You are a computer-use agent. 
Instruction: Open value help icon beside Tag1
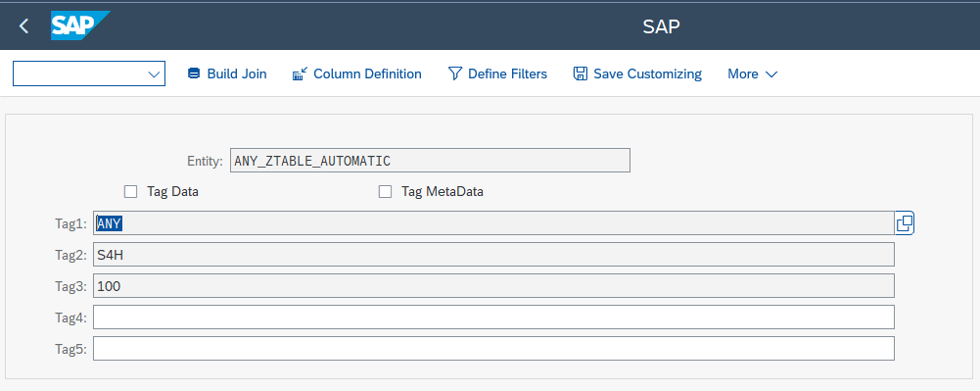coord(905,222)
